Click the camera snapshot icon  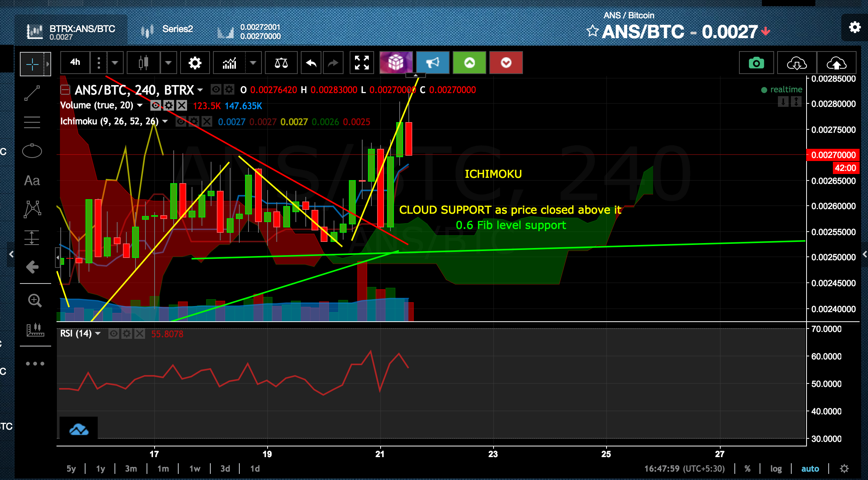(x=756, y=63)
